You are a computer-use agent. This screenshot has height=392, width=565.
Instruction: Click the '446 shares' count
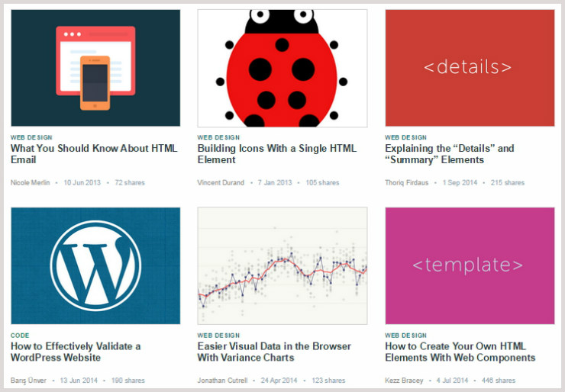(x=499, y=381)
